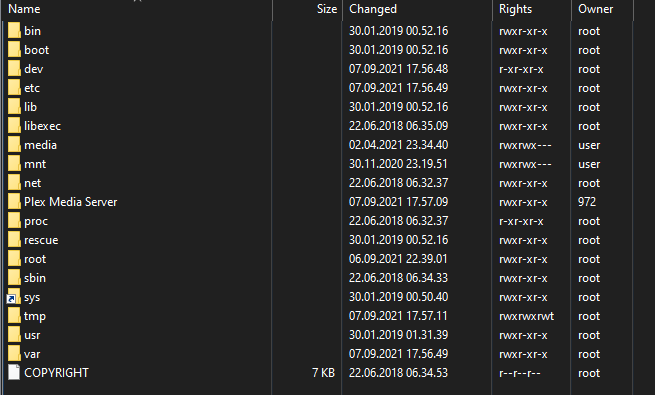
Task: Click the 972 owner value
Action: pyautogui.click(x=587, y=202)
